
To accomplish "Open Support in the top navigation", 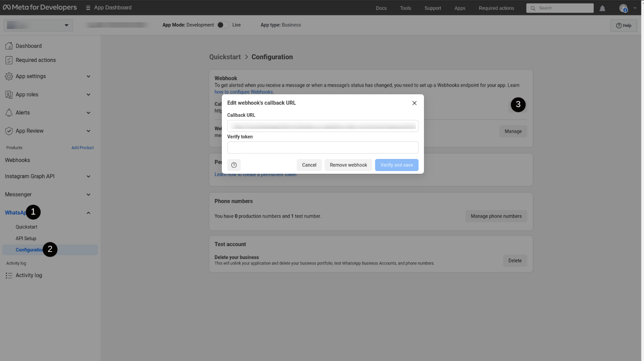I will (433, 8).
